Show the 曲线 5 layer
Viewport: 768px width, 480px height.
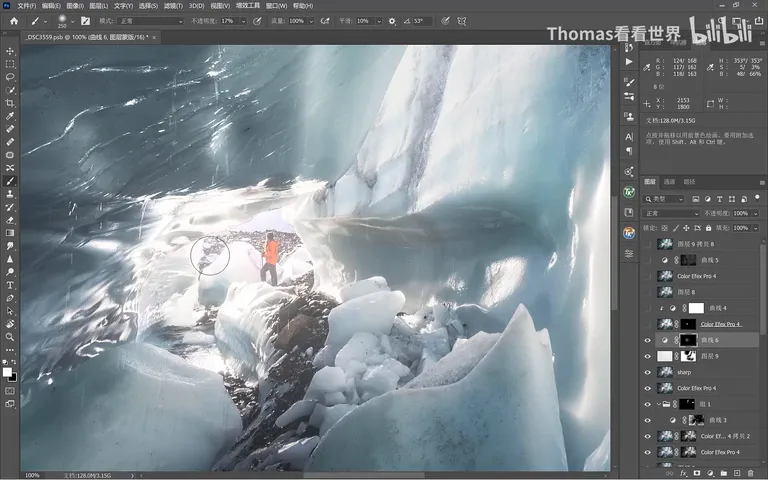click(x=648, y=260)
